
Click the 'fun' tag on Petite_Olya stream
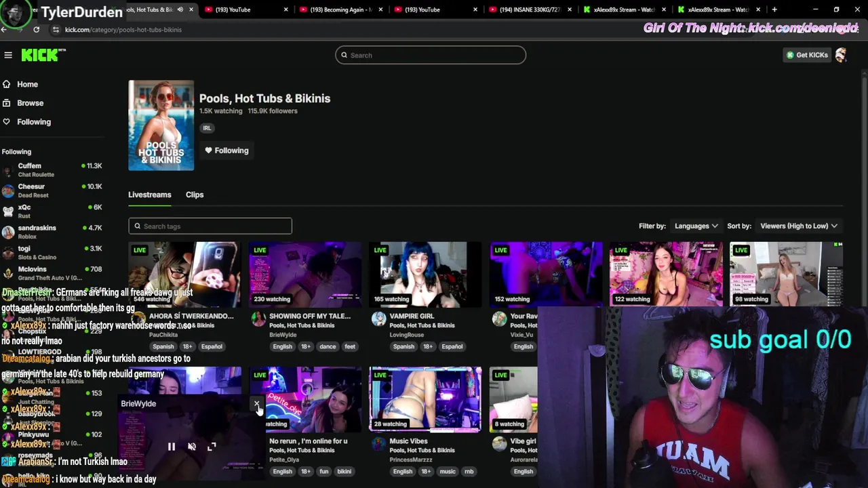[x=323, y=472]
